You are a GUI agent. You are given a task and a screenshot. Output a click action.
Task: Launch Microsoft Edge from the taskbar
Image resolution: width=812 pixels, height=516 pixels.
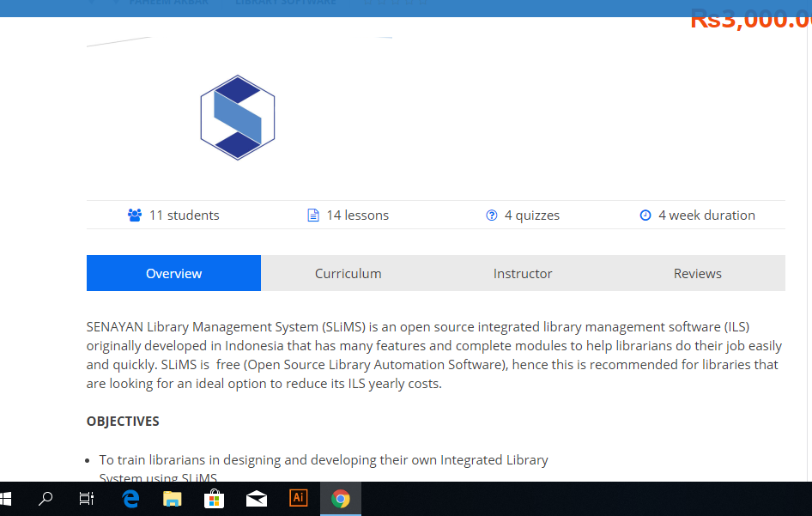point(130,499)
